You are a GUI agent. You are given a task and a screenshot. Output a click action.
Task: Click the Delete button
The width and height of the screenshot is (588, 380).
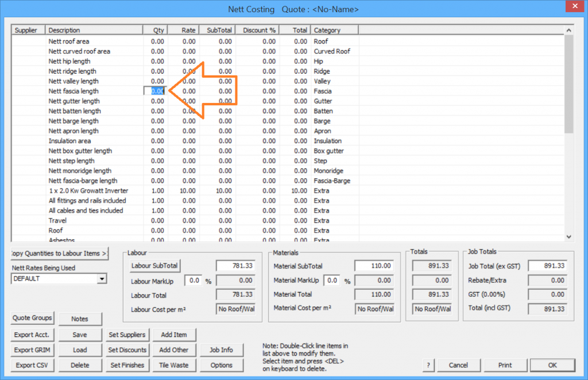(80, 365)
